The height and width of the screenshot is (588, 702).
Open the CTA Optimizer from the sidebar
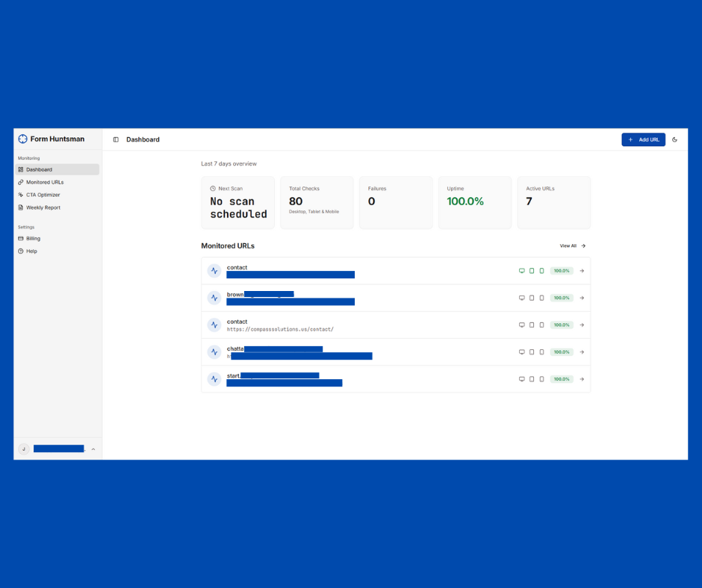[43, 195]
